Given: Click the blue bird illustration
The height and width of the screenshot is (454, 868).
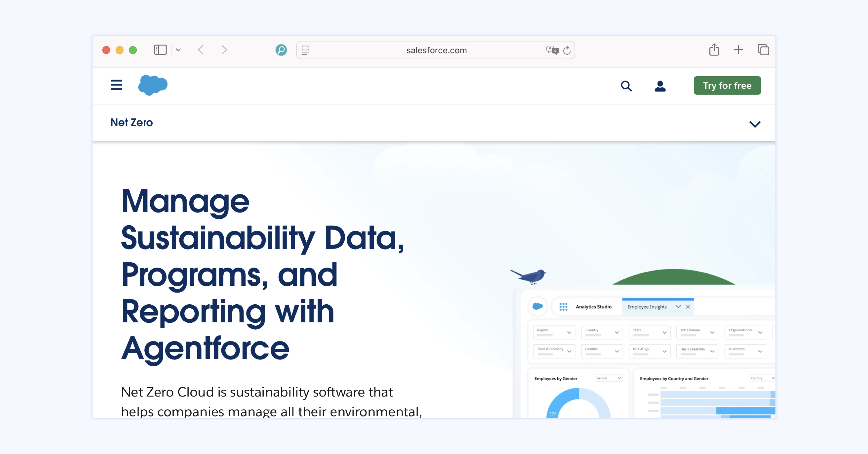Looking at the screenshot, I should pos(529,277).
